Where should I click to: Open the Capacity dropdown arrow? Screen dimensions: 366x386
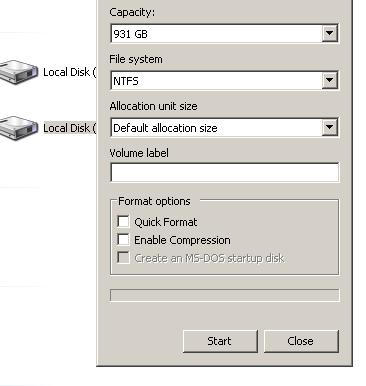click(329, 33)
